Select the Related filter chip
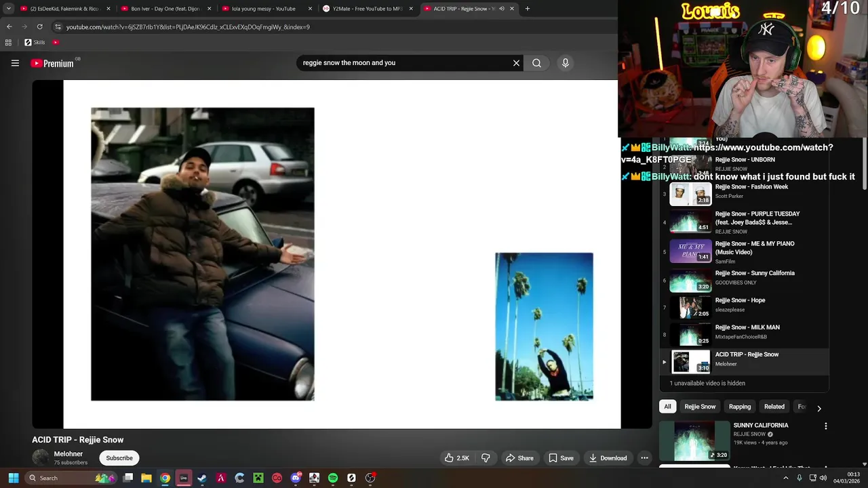 point(774,407)
